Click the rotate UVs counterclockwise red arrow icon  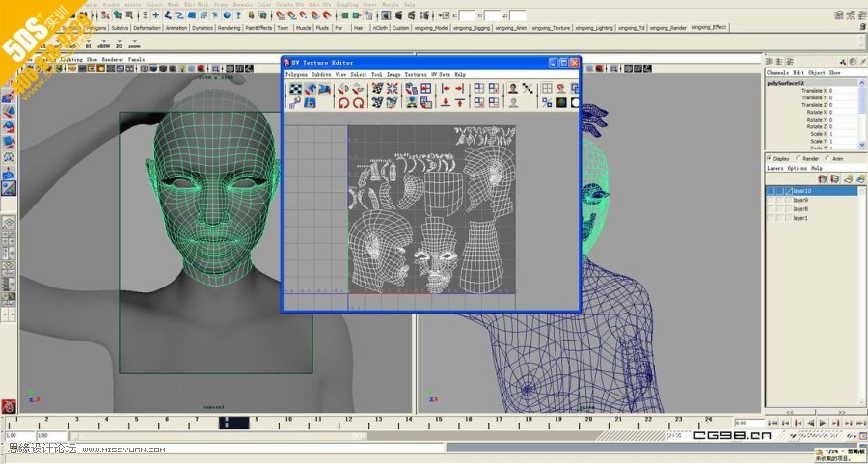pos(343,102)
